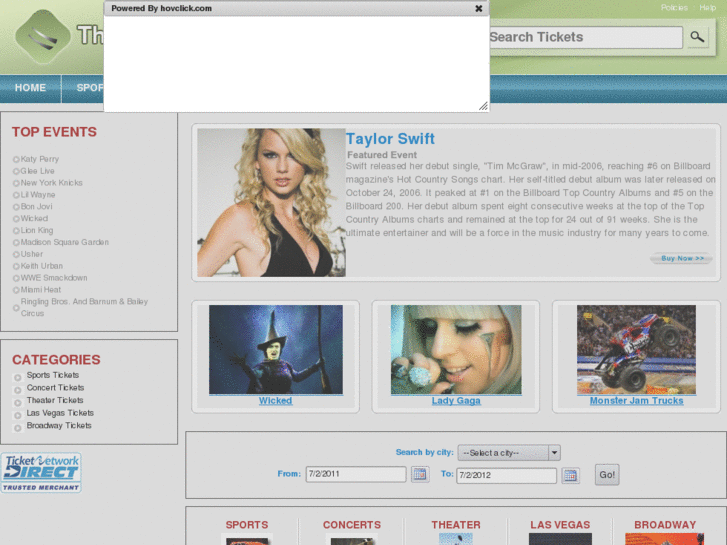The image size is (727, 545).
Task: Click the bullet icon beside Broadway Tickets
Action: (x=18, y=428)
